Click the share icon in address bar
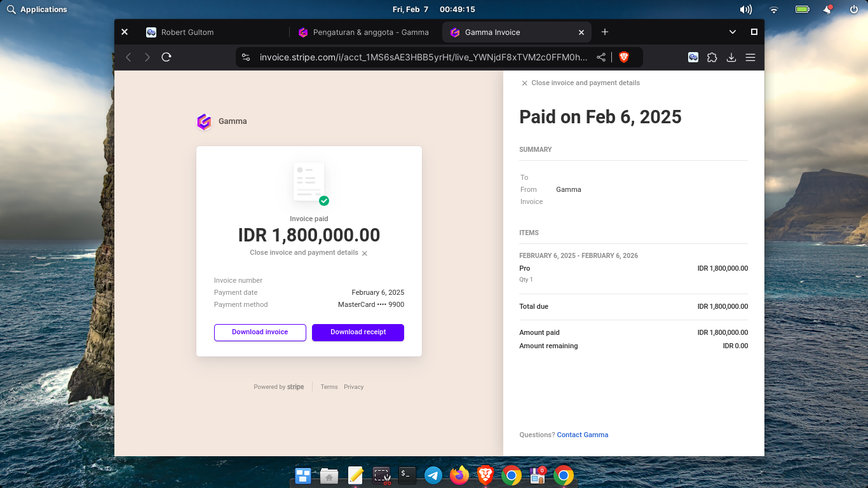 pyautogui.click(x=601, y=57)
